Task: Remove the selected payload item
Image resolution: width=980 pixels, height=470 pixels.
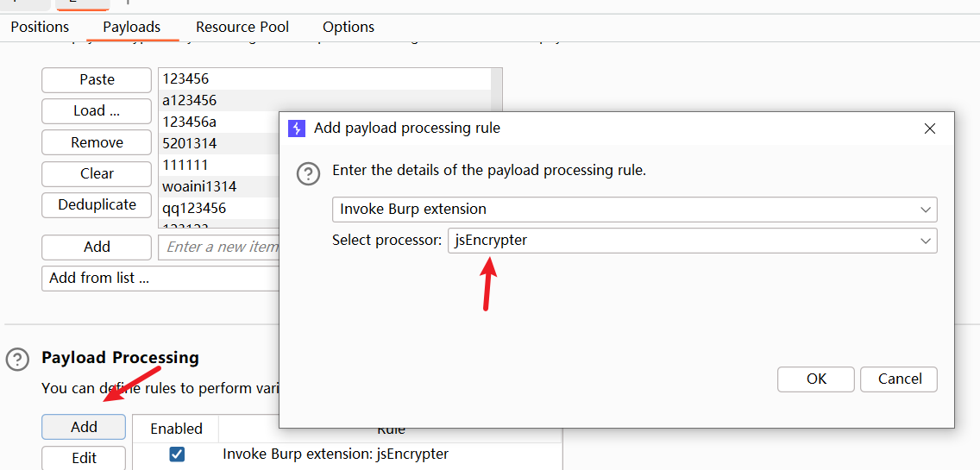Action: 97,142
